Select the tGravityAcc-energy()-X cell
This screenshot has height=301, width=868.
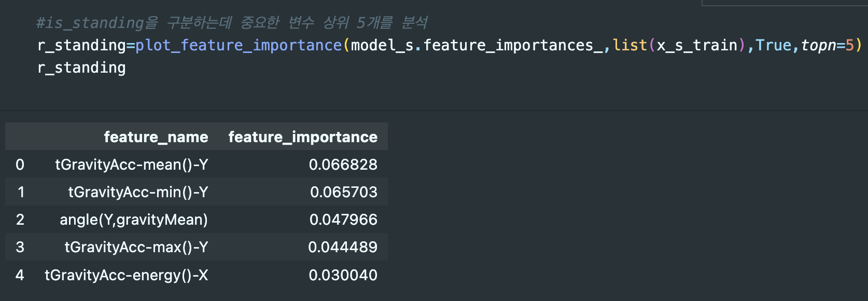(127, 275)
